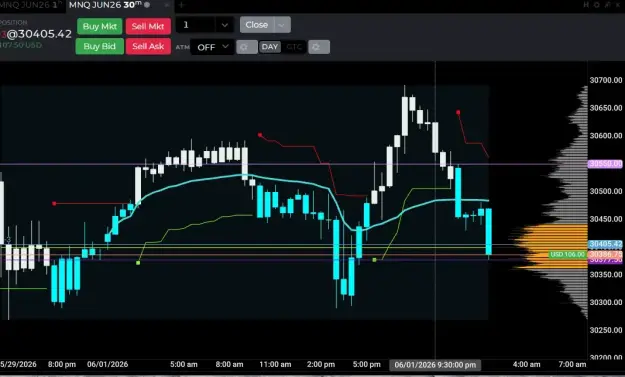Select GTC time-in-force
This screenshot has width=625, height=377.
point(294,47)
